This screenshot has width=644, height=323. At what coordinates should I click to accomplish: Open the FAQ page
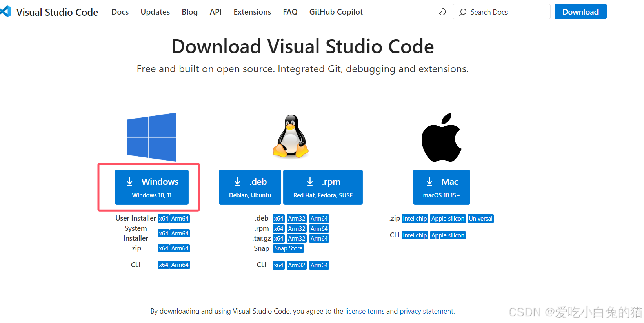click(290, 12)
